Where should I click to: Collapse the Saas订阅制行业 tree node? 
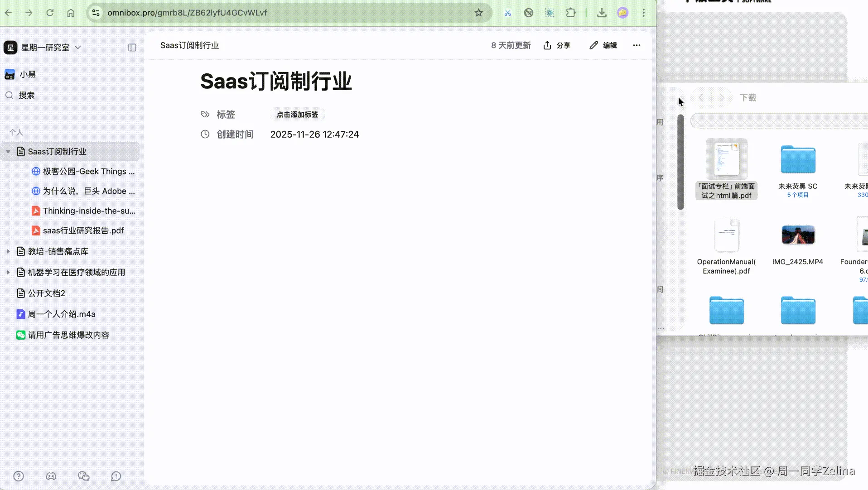coord(8,152)
